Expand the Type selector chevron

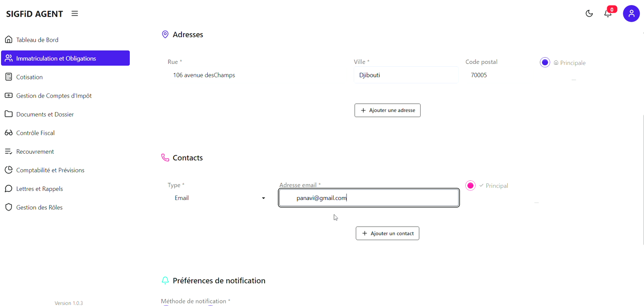point(263,198)
